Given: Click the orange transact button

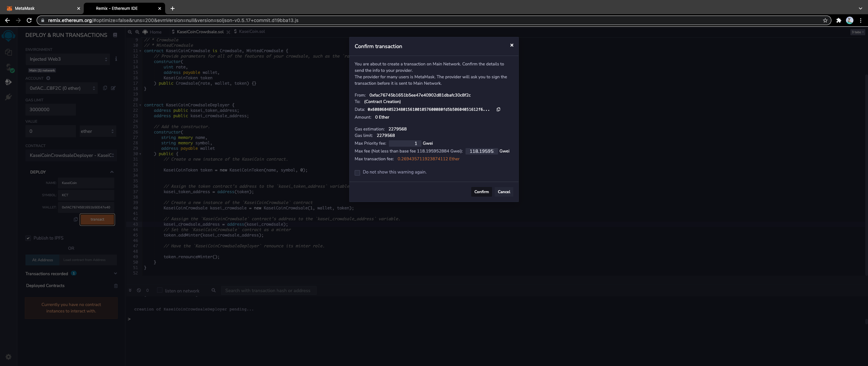Looking at the screenshot, I should (x=97, y=220).
